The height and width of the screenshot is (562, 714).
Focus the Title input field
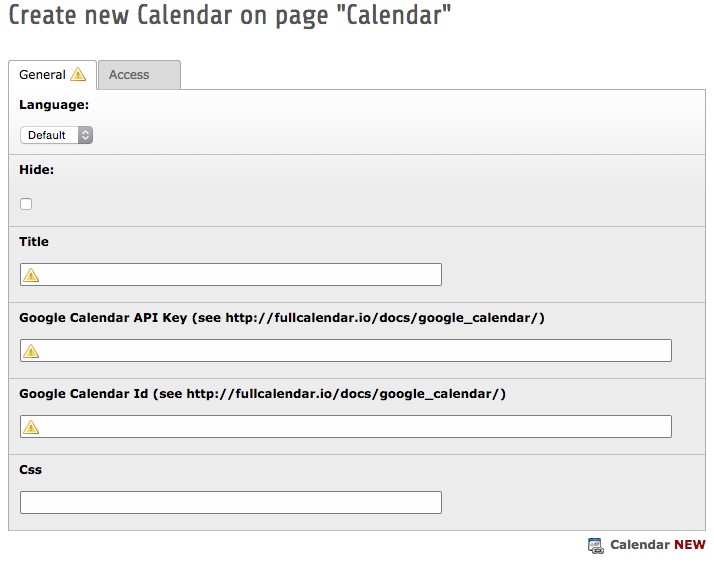point(231,275)
